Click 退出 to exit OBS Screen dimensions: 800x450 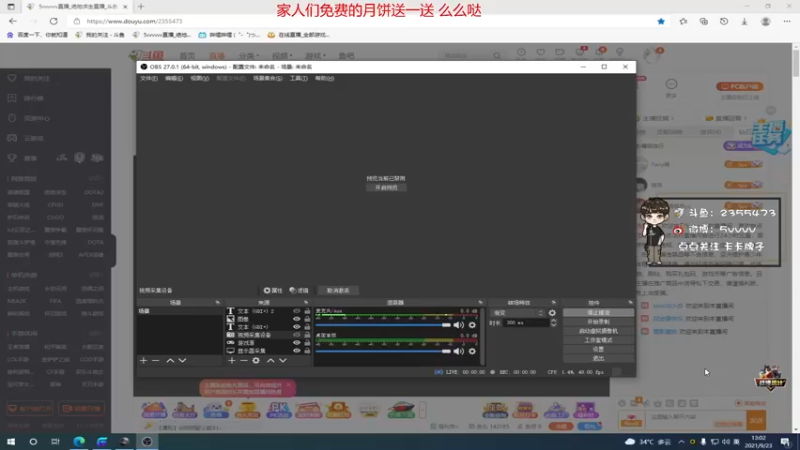(598, 359)
